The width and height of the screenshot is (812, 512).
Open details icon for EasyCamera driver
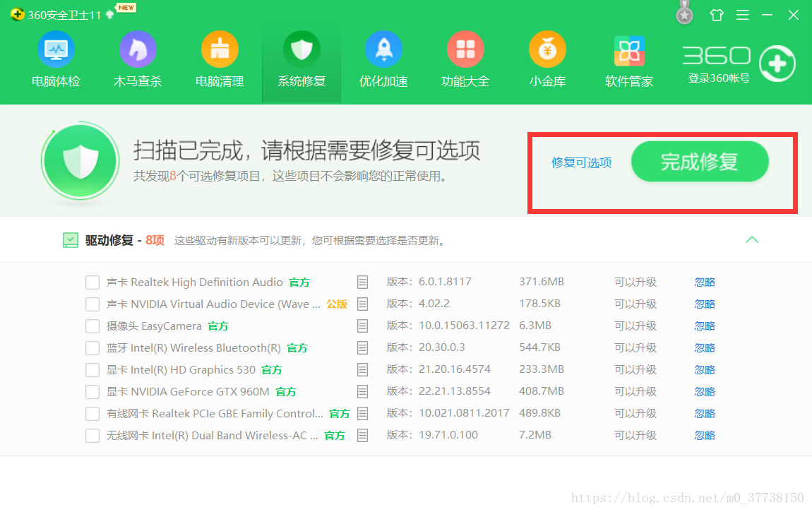click(x=362, y=326)
